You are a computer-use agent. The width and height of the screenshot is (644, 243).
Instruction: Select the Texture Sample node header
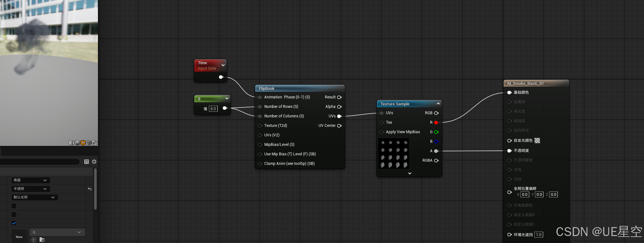point(409,104)
